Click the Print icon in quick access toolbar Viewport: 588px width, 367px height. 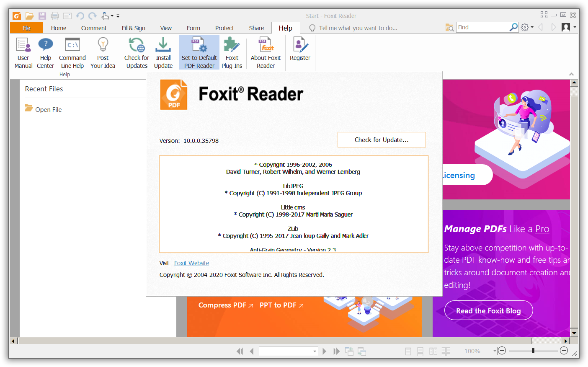(x=55, y=16)
